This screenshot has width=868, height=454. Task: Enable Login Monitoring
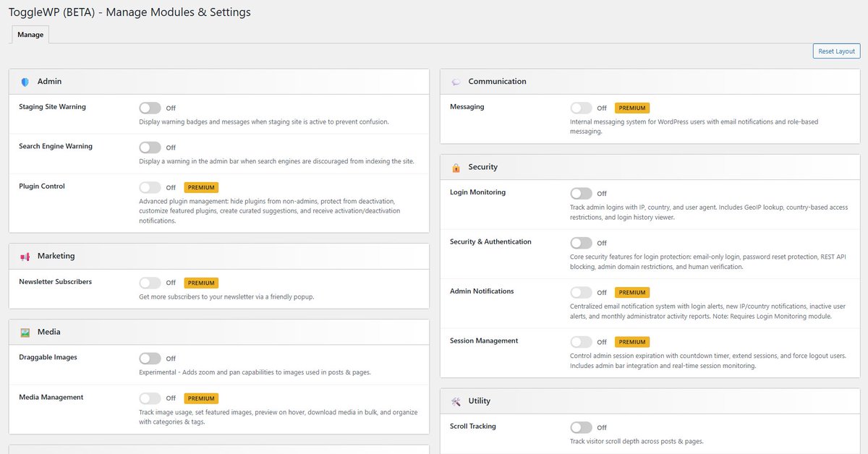(581, 193)
